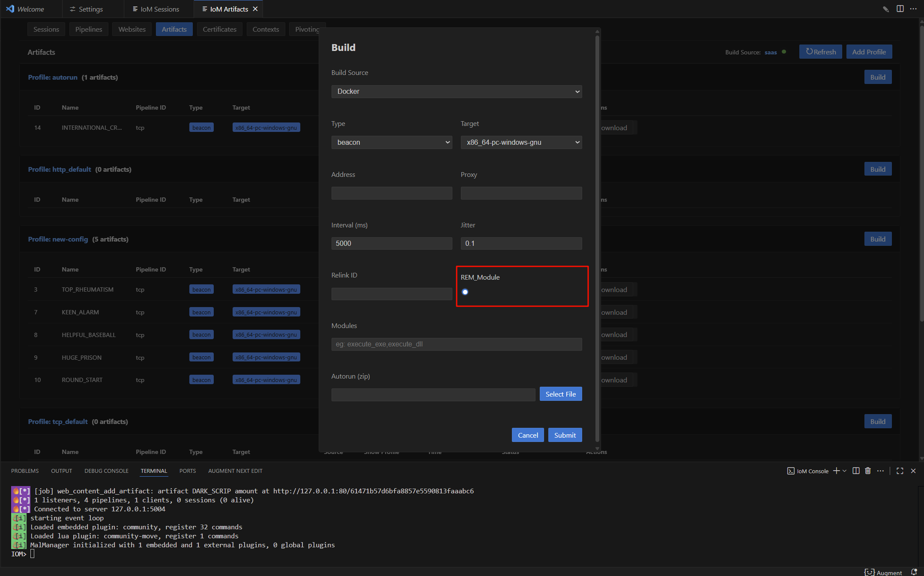924x576 pixels.
Task: Click Select File for Autorun zip
Action: [x=560, y=394]
